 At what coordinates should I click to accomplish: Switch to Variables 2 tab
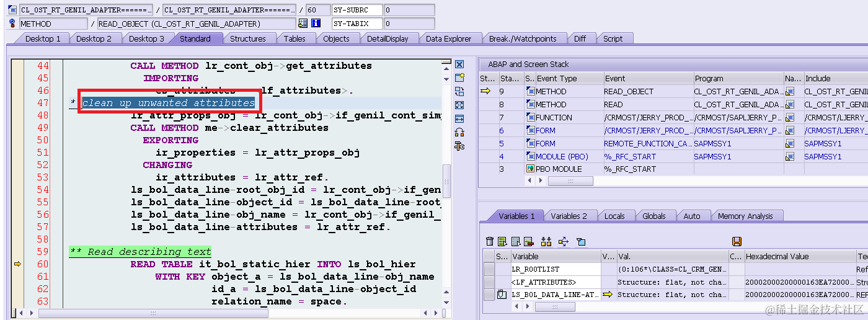pyautogui.click(x=569, y=216)
